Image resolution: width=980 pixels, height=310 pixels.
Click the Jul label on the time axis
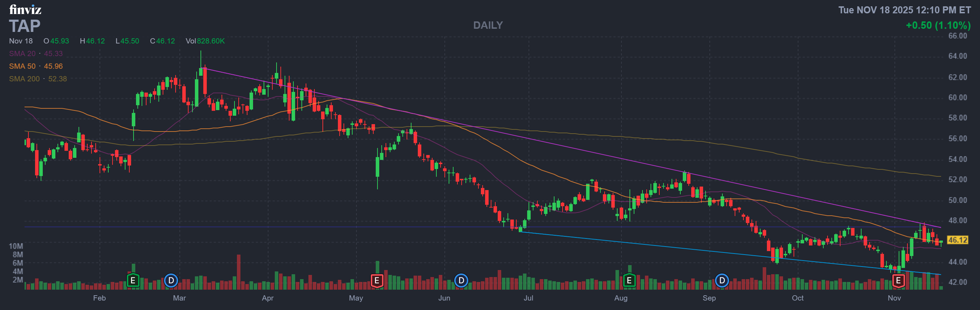(528, 298)
